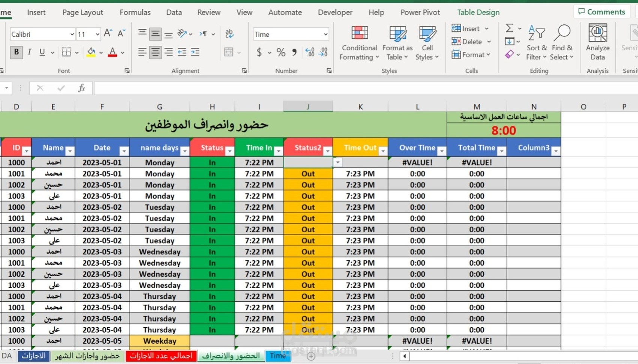Decrease indent in the Alignment group
This screenshot has width=638, height=364.
(x=182, y=52)
